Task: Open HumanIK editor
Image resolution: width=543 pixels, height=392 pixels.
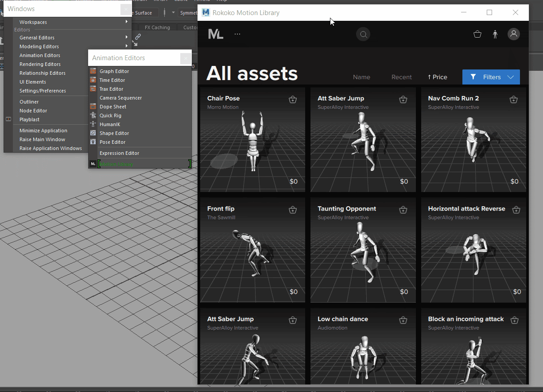Action: 110,124
